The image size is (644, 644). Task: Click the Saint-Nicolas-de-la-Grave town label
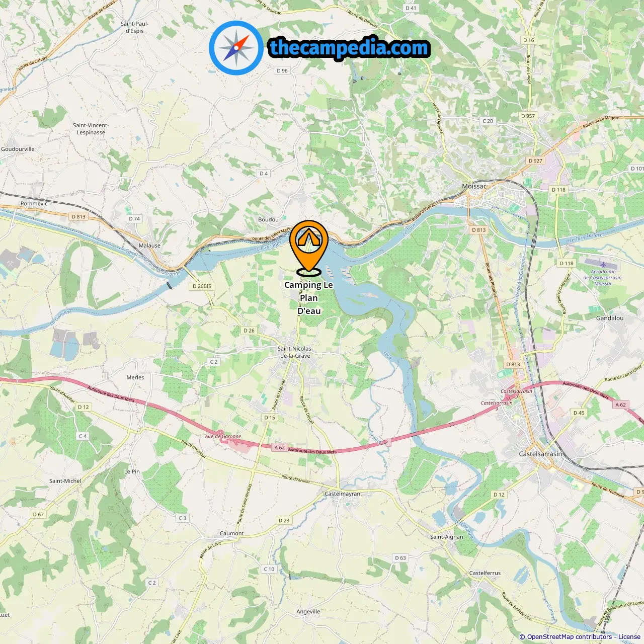[295, 352]
